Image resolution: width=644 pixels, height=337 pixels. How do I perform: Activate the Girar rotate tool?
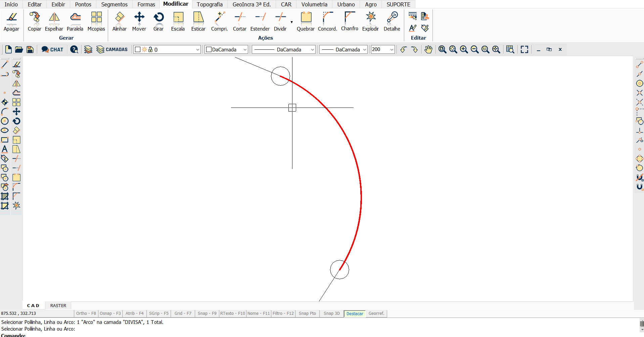tap(158, 22)
